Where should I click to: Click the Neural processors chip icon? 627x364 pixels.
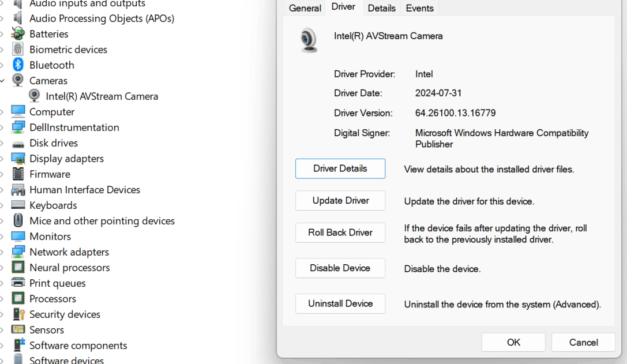(x=18, y=267)
